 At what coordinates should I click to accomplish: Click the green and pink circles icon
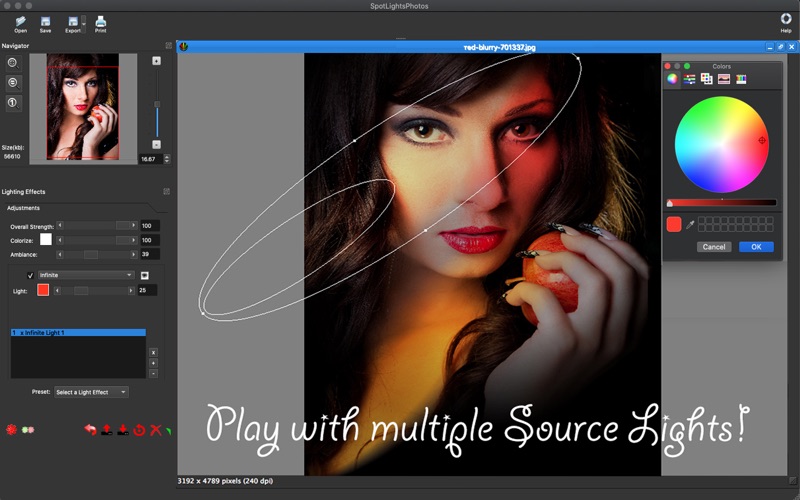click(x=28, y=430)
